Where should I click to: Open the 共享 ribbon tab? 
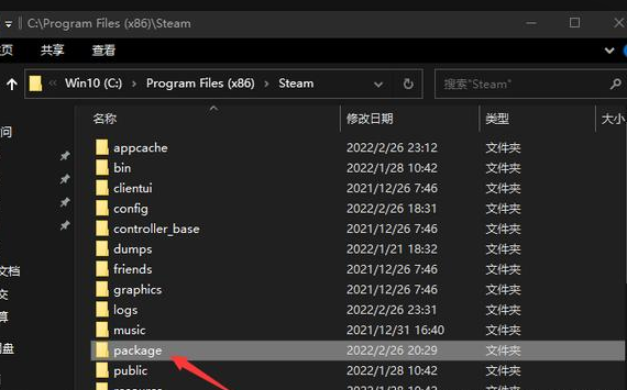click(x=52, y=50)
